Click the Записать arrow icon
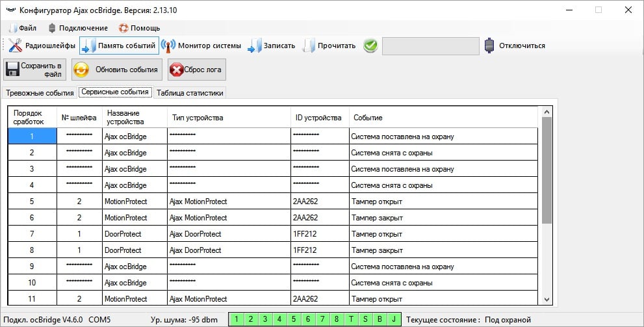The width and height of the screenshot is (644, 327). coord(255,46)
